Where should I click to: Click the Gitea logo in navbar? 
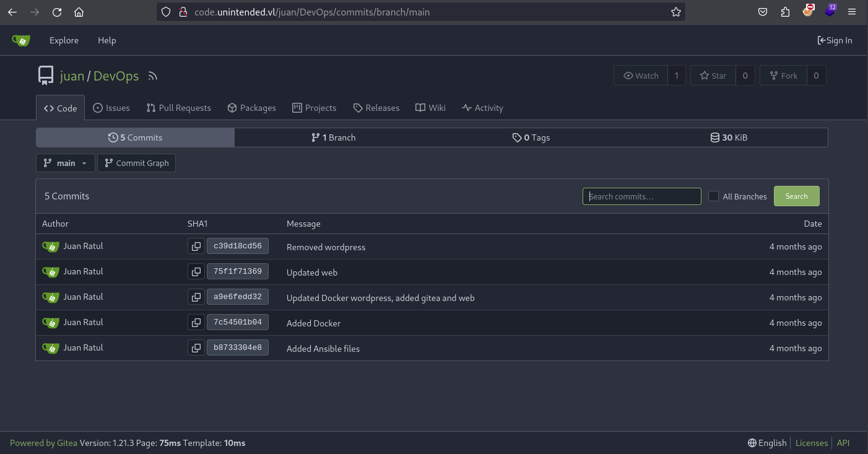click(21, 40)
